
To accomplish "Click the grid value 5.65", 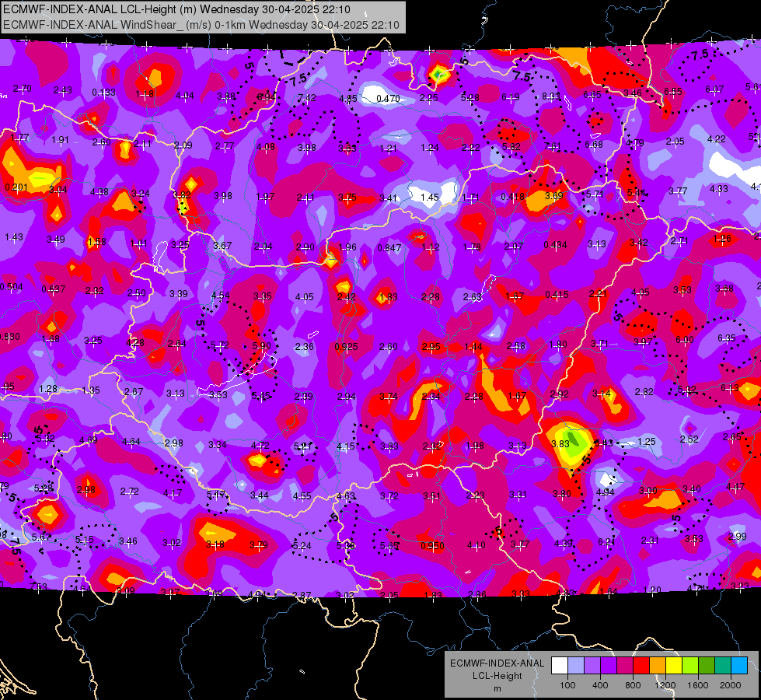I will click(389, 545).
